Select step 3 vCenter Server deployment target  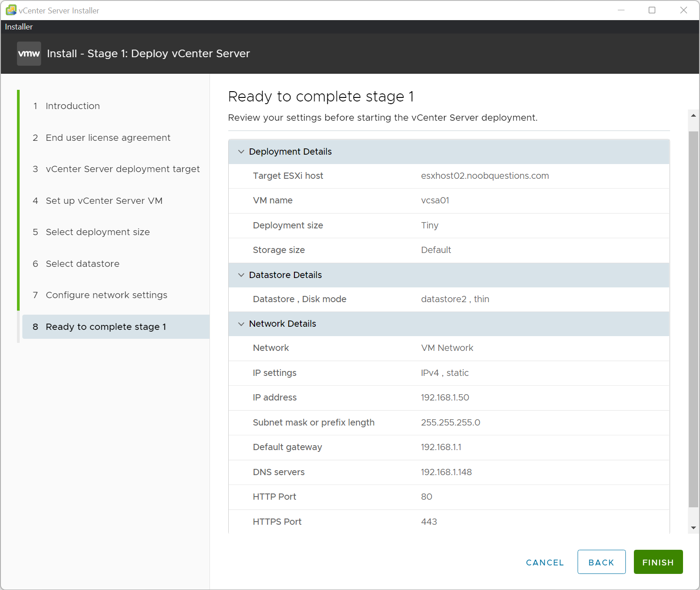tap(122, 169)
